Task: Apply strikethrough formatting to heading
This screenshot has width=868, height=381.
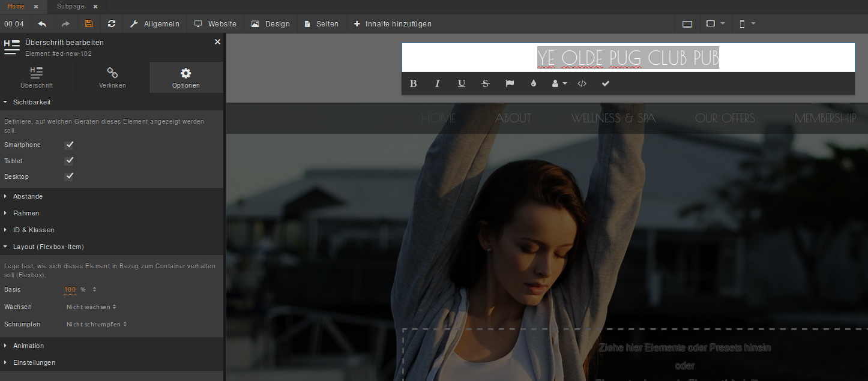Action: pyautogui.click(x=486, y=83)
